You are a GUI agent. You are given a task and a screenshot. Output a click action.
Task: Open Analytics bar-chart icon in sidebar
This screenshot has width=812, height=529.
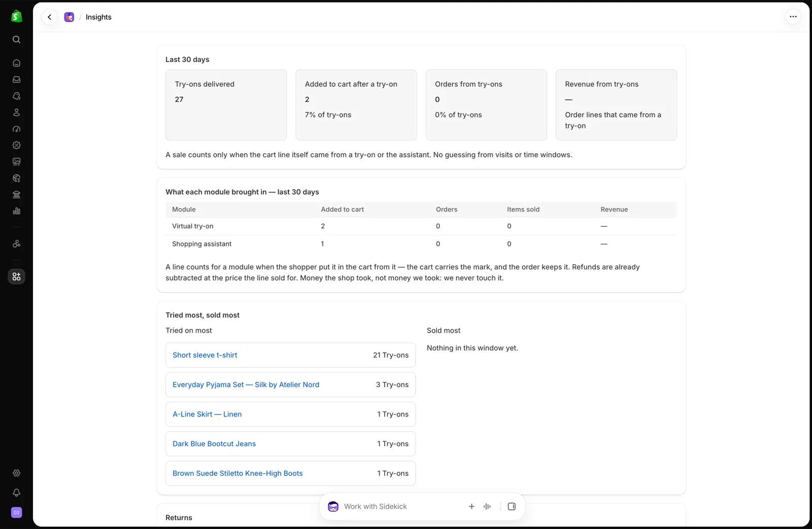pyautogui.click(x=16, y=211)
